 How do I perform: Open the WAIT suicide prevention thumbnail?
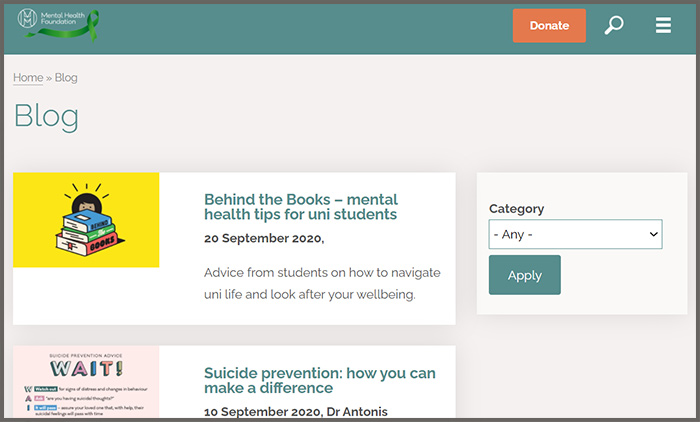(86, 381)
